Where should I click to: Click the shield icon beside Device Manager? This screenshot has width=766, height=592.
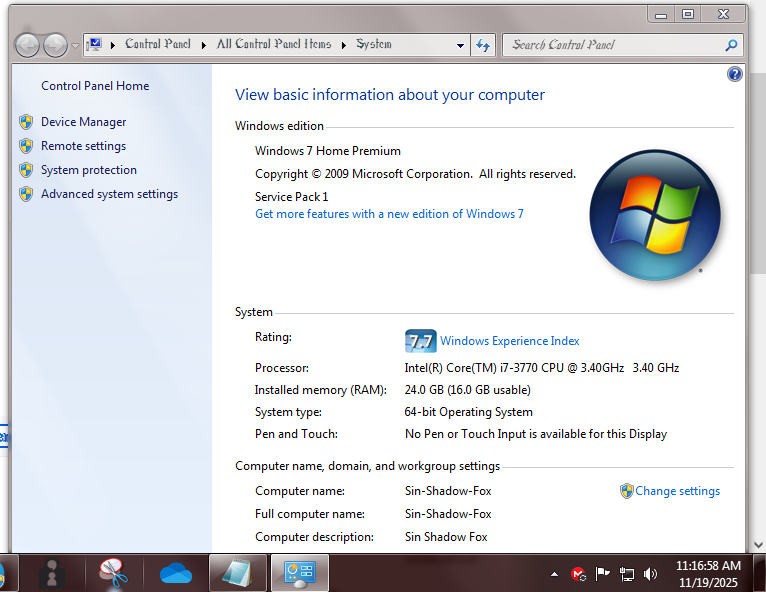pyautogui.click(x=26, y=122)
